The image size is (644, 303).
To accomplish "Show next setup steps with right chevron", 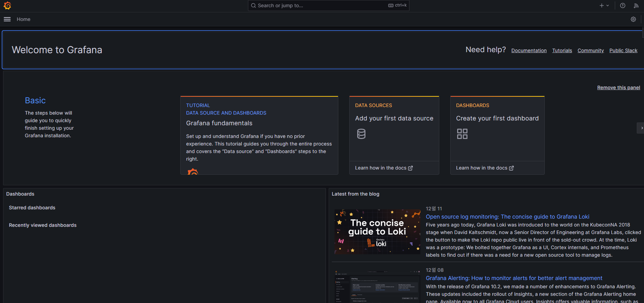I will pyautogui.click(x=641, y=128).
